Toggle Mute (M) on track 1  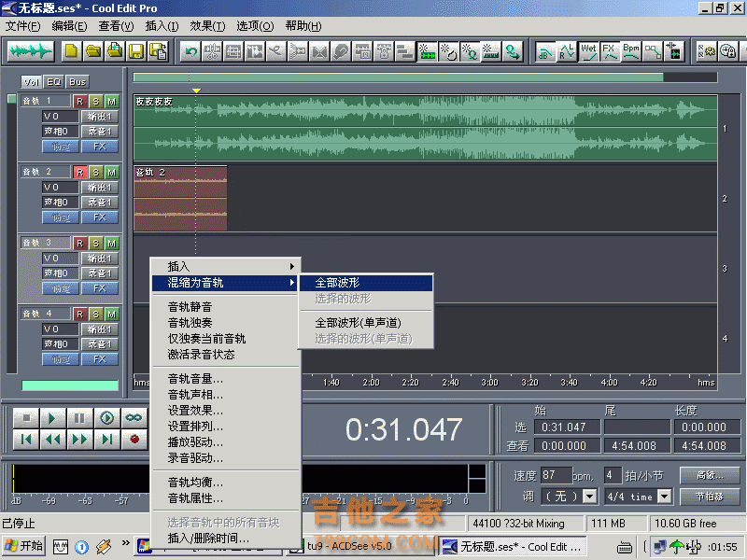(111, 101)
